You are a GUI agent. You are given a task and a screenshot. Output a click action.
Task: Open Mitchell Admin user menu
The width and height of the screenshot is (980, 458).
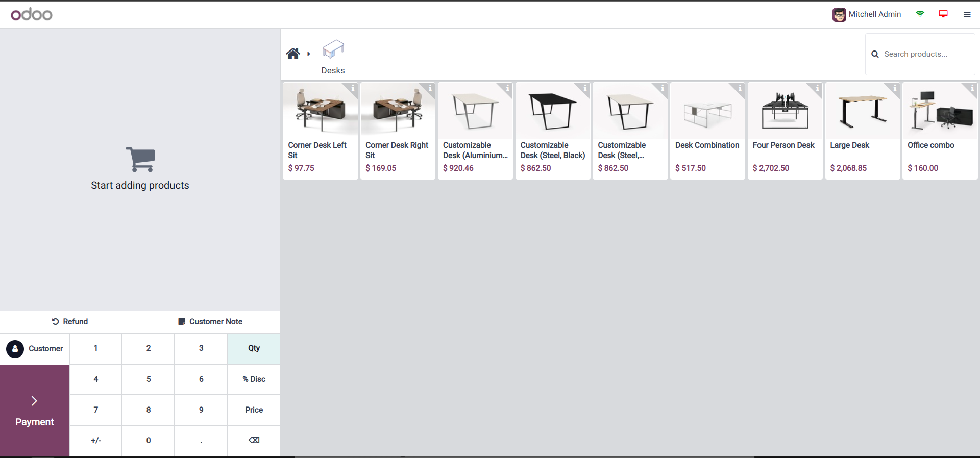click(x=867, y=14)
